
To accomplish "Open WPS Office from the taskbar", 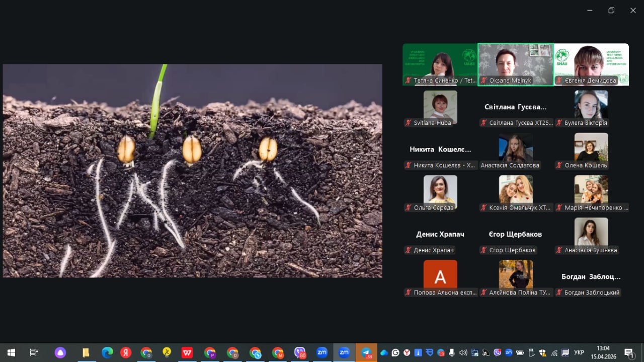I will (x=187, y=353).
